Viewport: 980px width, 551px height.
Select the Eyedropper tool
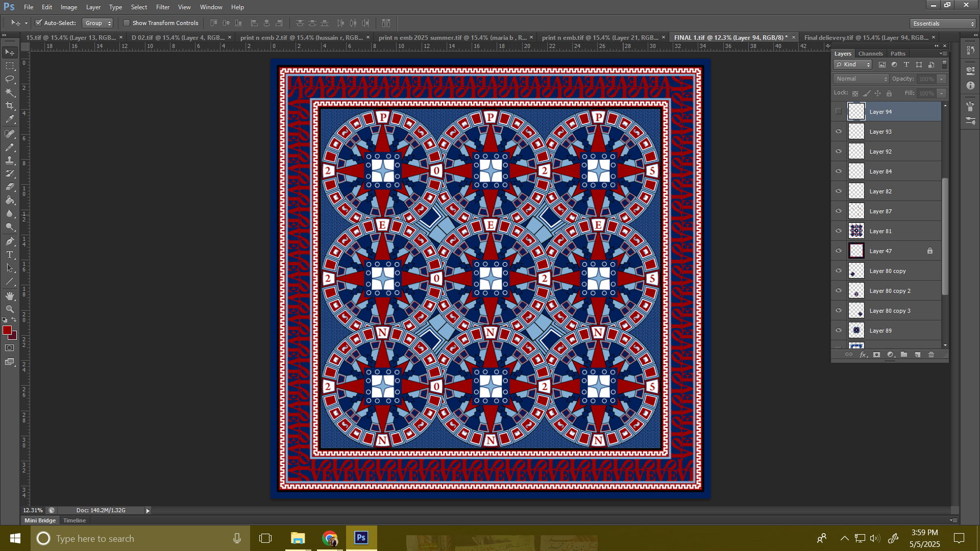(x=10, y=119)
